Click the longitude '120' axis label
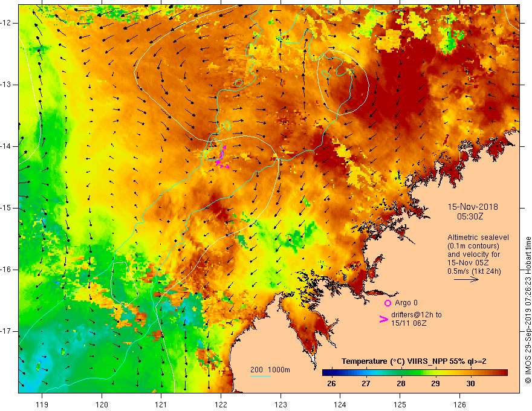 102,404
